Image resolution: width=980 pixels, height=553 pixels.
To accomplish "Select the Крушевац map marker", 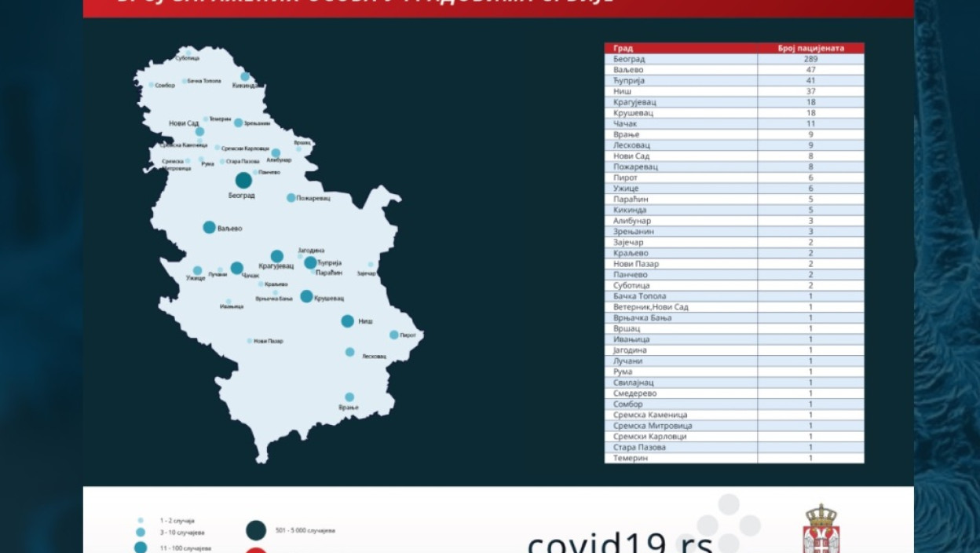I will point(306,296).
